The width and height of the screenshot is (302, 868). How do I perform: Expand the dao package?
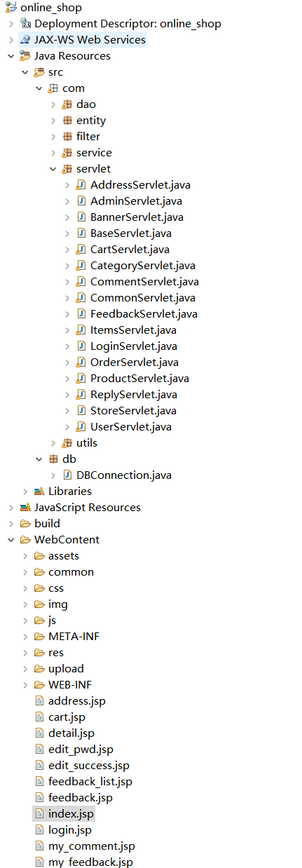(53, 104)
